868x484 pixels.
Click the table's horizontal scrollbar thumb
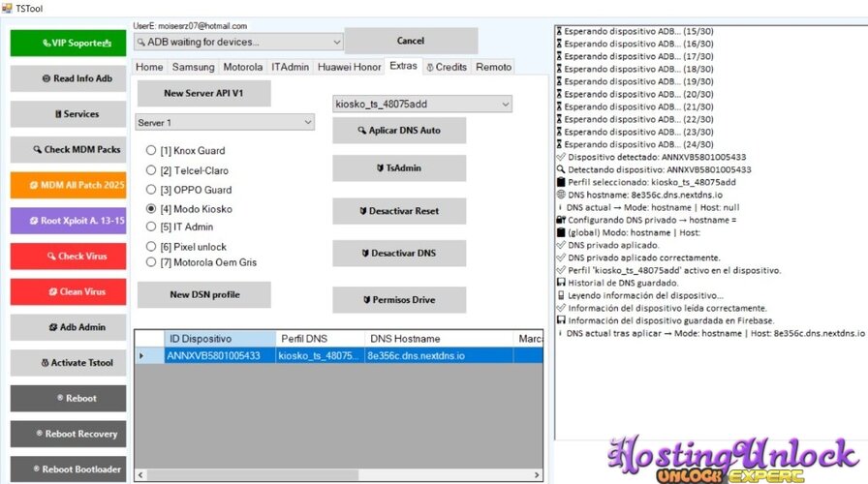click(253, 475)
